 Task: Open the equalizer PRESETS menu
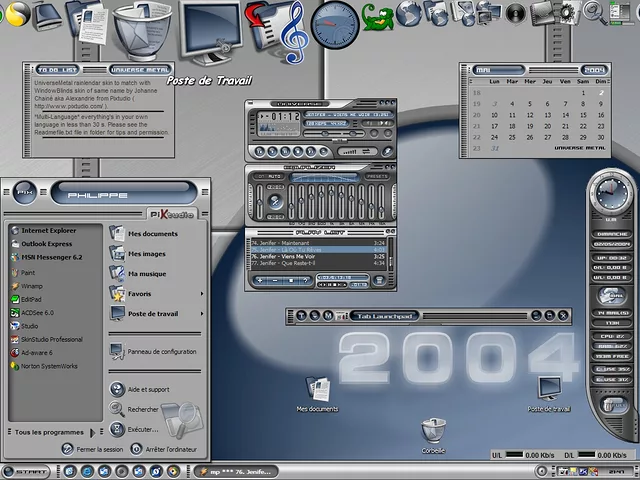[376, 176]
